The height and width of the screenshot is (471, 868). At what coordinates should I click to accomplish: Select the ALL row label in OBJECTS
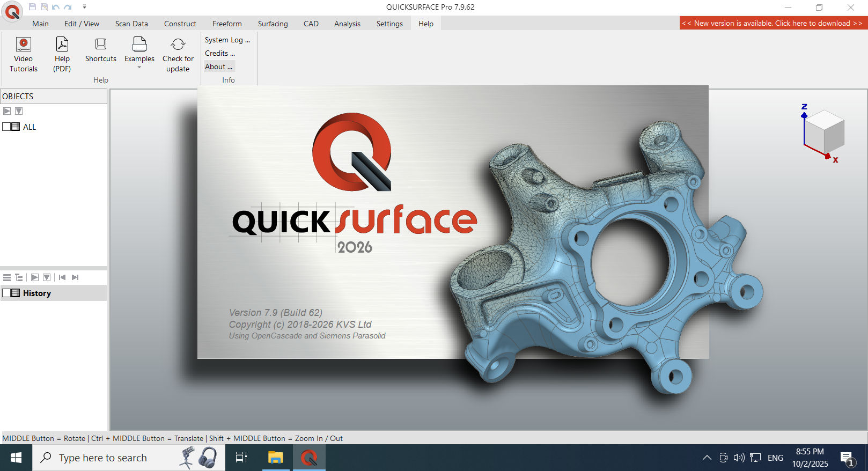point(30,127)
